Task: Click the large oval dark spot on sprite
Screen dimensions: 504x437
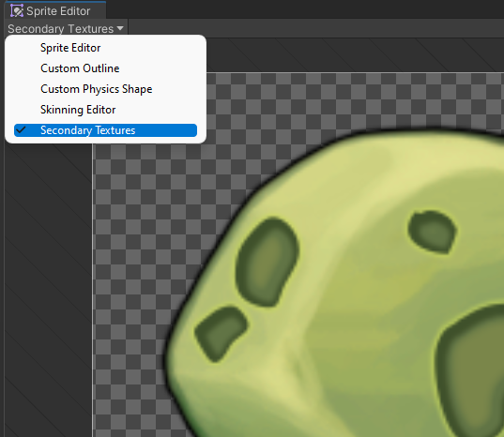Action: (x=267, y=262)
